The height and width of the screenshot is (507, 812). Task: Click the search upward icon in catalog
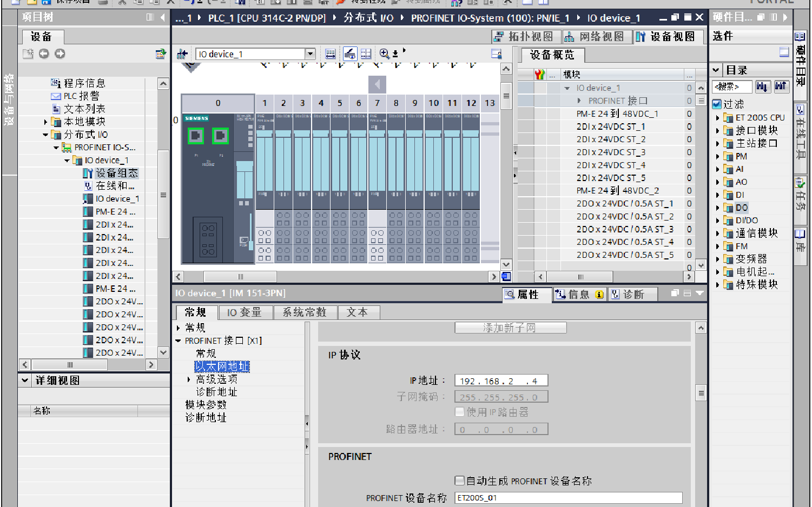(x=781, y=86)
